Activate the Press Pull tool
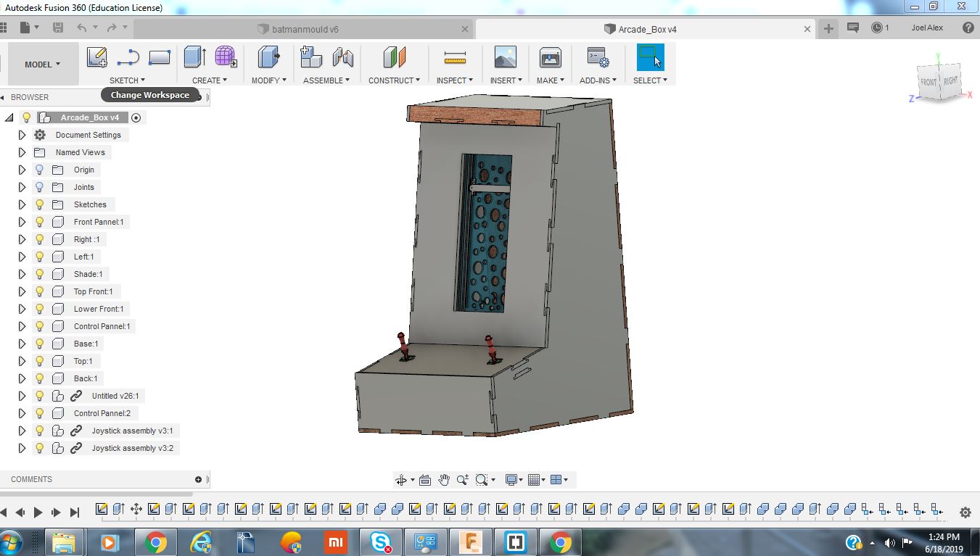The image size is (980, 556). click(269, 57)
